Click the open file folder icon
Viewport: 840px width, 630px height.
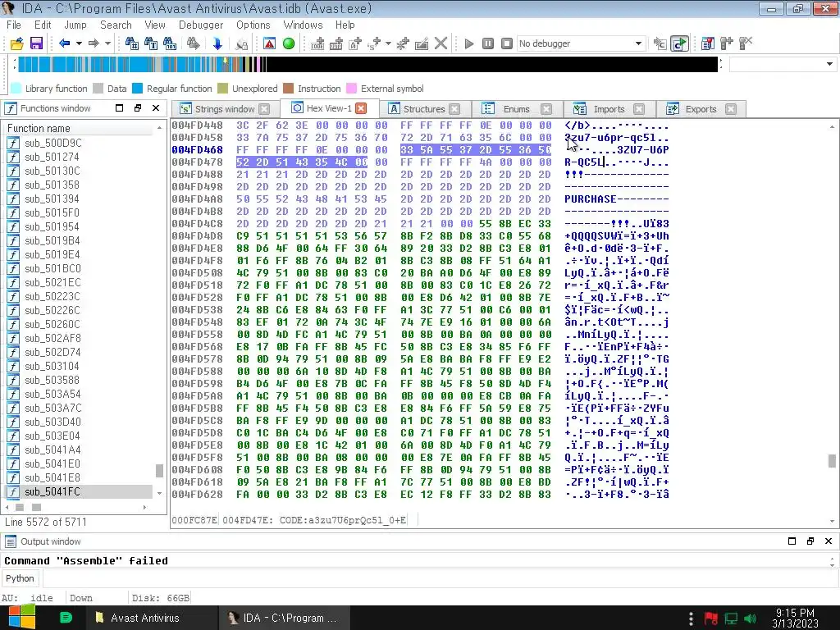[x=17, y=43]
